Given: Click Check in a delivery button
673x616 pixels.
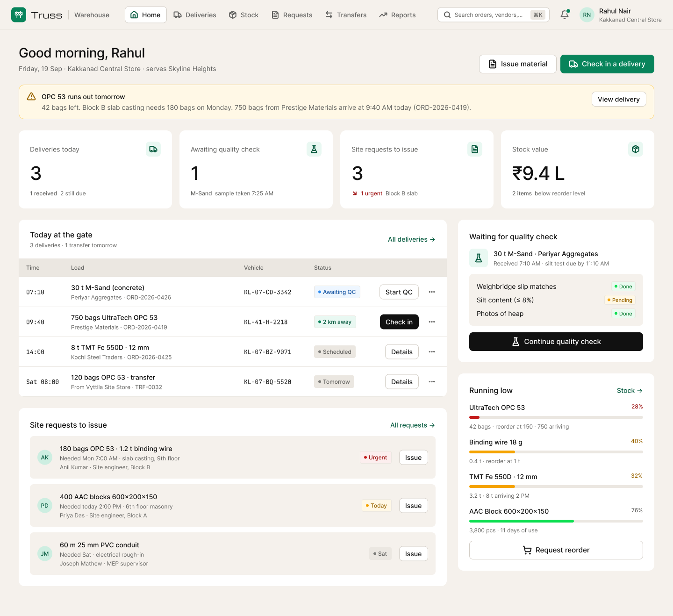Looking at the screenshot, I should tap(607, 64).
